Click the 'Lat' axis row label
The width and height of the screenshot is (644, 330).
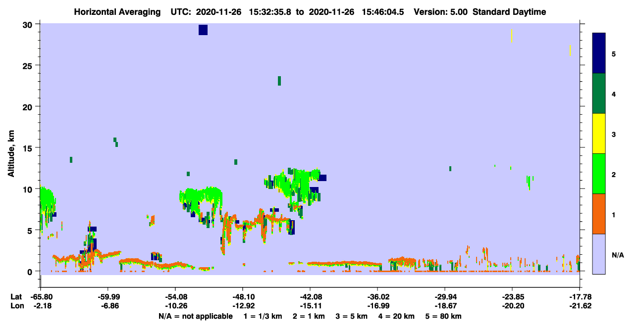click(x=16, y=297)
